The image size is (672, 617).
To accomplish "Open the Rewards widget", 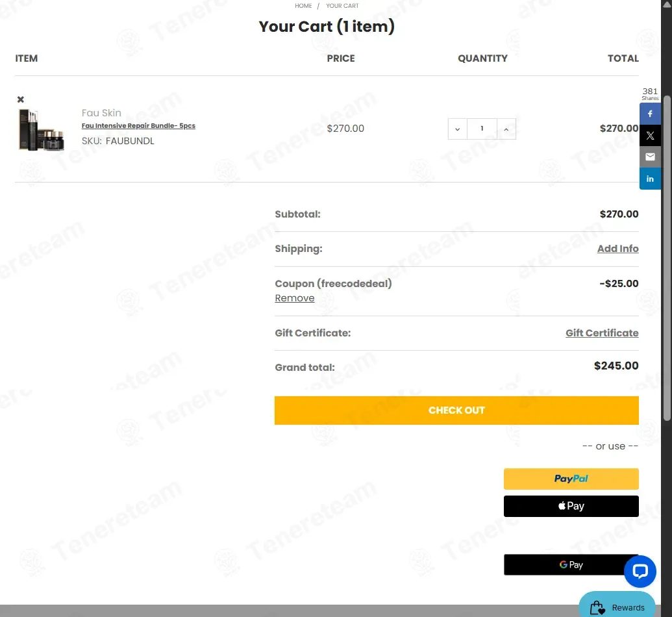I will pos(617,607).
